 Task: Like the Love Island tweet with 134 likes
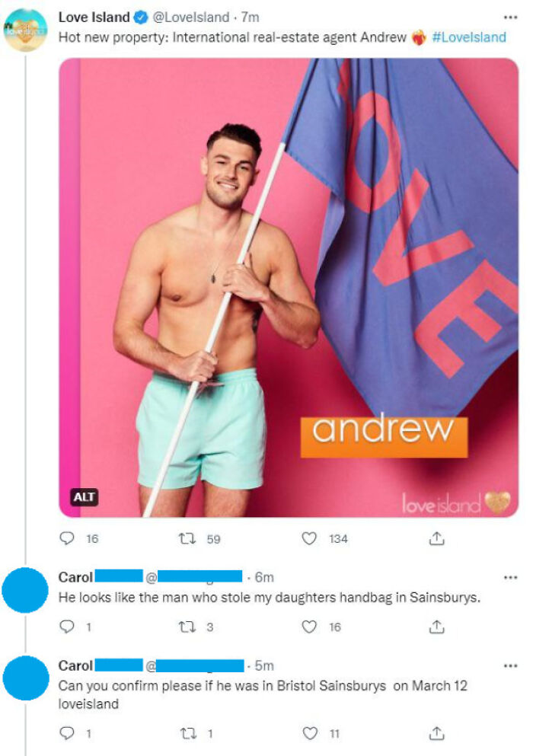coord(308,538)
